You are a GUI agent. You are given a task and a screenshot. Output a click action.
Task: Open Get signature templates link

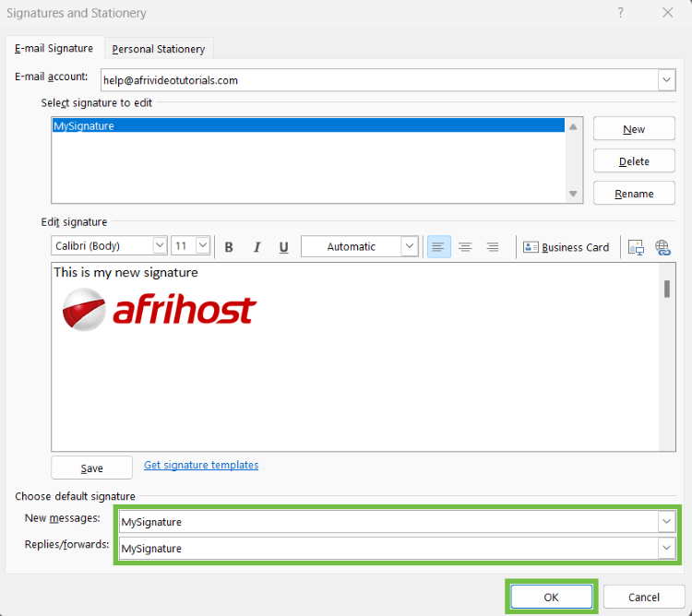pos(201,465)
